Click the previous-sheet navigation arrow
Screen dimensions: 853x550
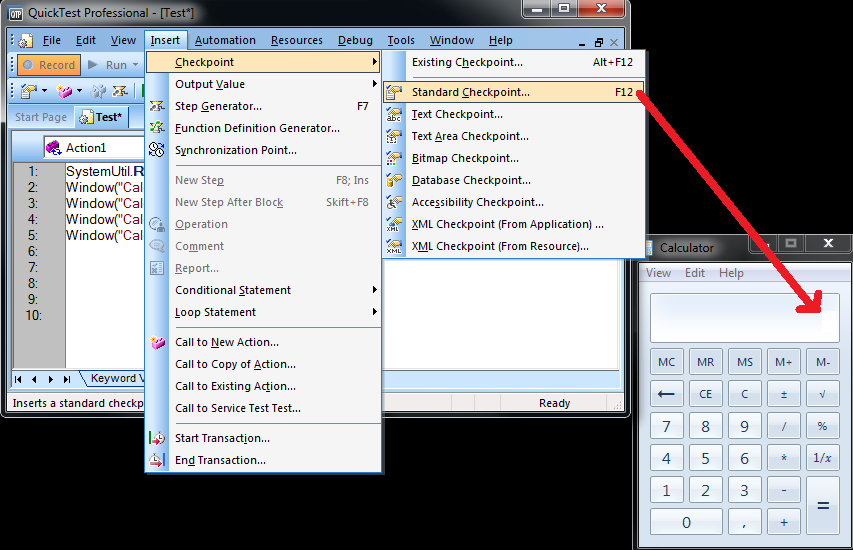tap(34, 379)
